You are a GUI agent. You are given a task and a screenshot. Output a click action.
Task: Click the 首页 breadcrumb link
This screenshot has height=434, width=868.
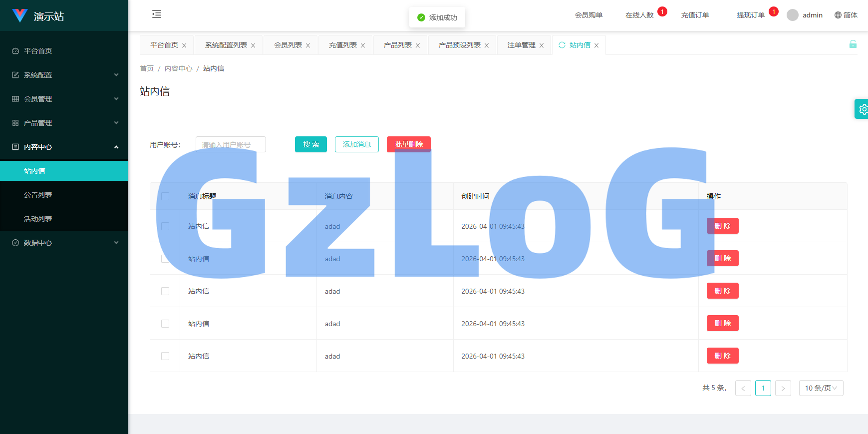tap(147, 68)
